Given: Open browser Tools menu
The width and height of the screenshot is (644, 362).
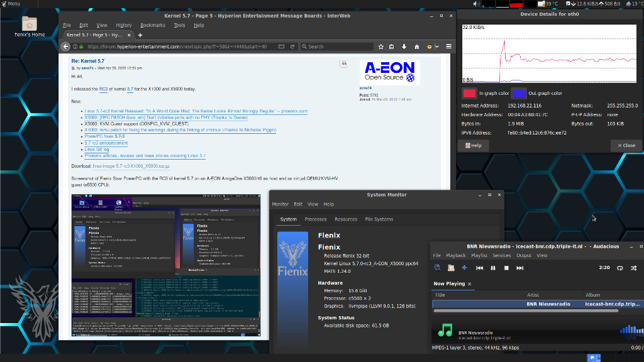Looking at the screenshot, I should [179, 25].
